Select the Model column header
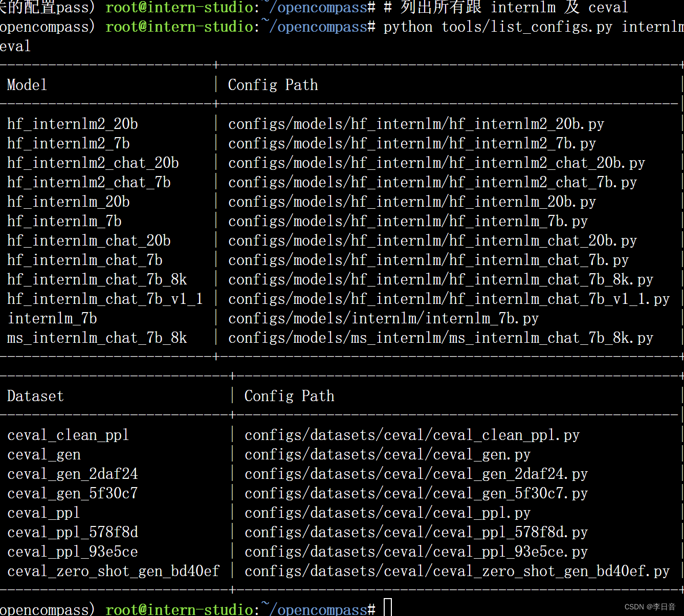The height and width of the screenshot is (616, 684). 27,85
